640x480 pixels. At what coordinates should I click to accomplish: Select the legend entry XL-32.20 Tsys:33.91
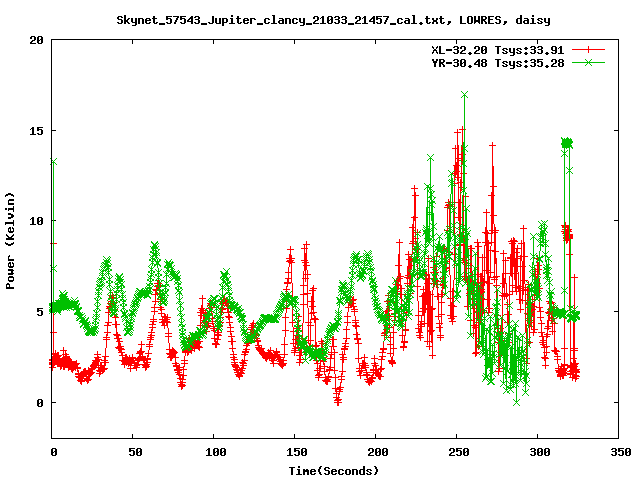[498, 50]
